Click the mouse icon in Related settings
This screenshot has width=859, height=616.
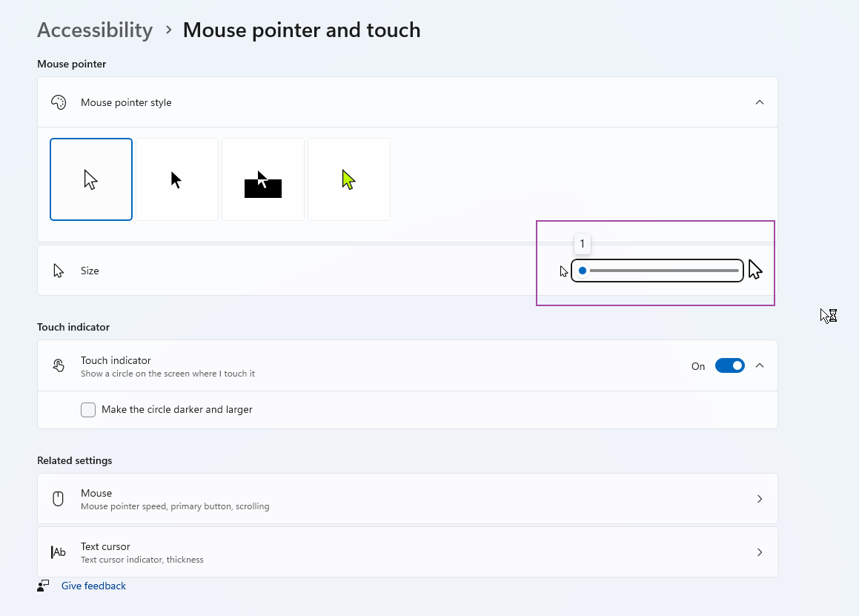pyautogui.click(x=59, y=499)
